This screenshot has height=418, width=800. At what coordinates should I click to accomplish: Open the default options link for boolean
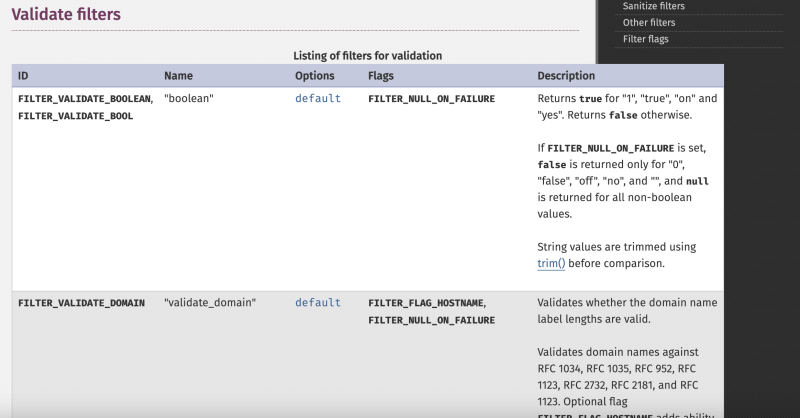point(317,99)
